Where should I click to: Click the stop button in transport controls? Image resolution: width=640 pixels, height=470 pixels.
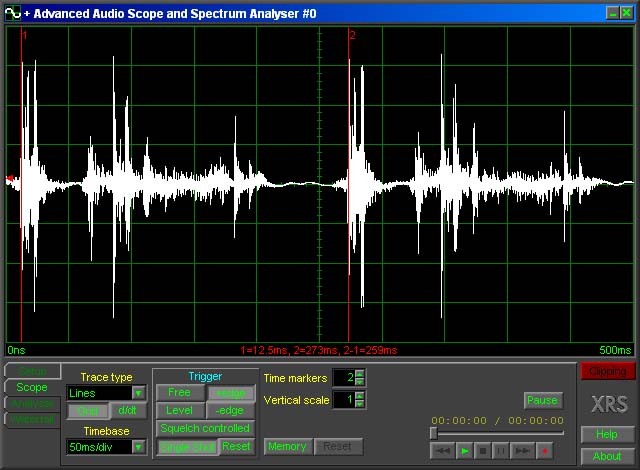(x=482, y=451)
